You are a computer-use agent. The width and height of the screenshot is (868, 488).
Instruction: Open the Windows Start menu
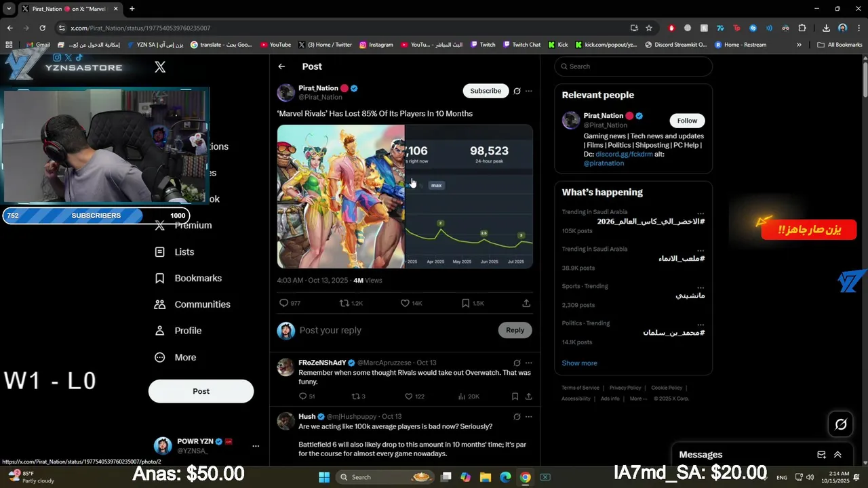pyautogui.click(x=324, y=477)
